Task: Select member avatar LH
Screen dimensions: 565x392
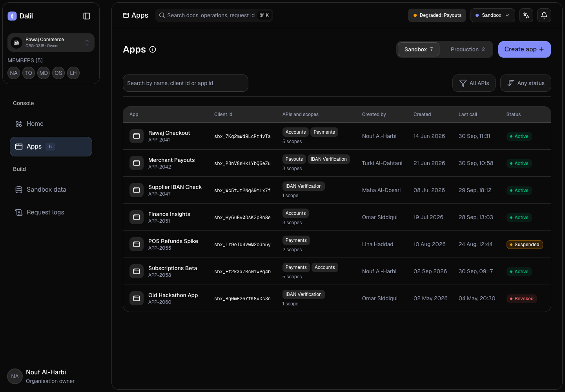Action: click(x=73, y=73)
